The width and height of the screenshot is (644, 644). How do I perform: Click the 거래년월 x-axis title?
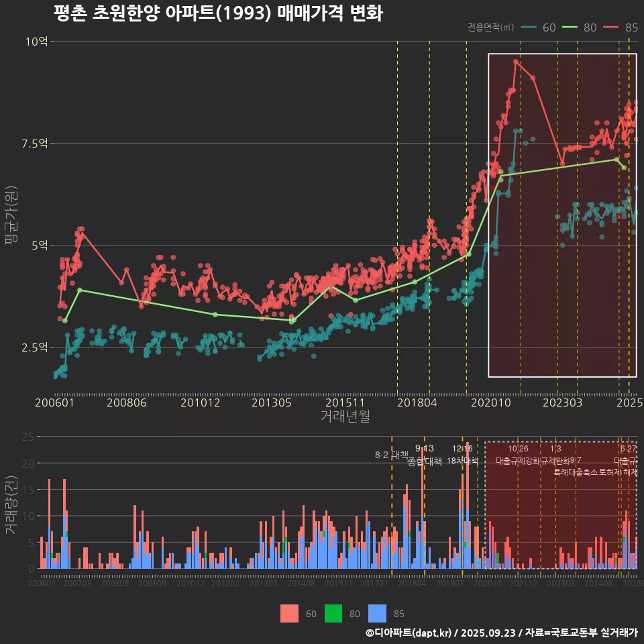point(345,416)
